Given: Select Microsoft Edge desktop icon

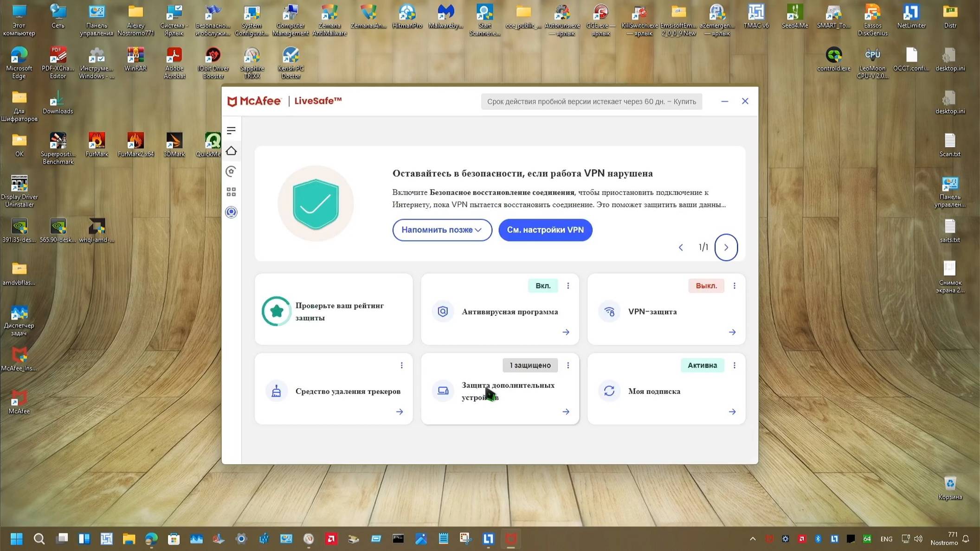Looking at the screenshot, I should coord(19,63).
